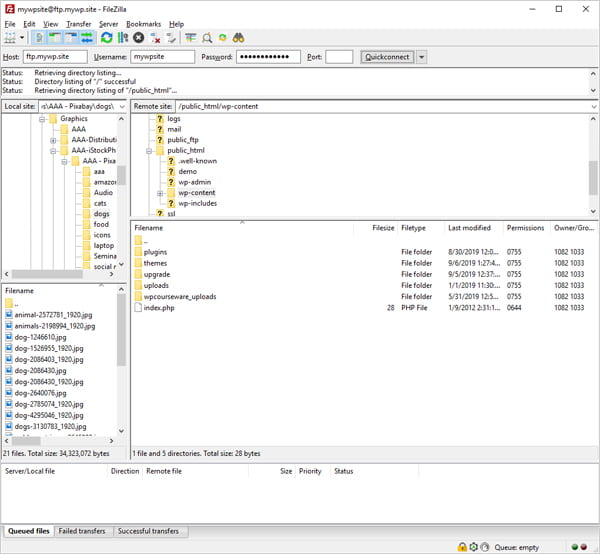Click the Port input field

coord(339,57)
